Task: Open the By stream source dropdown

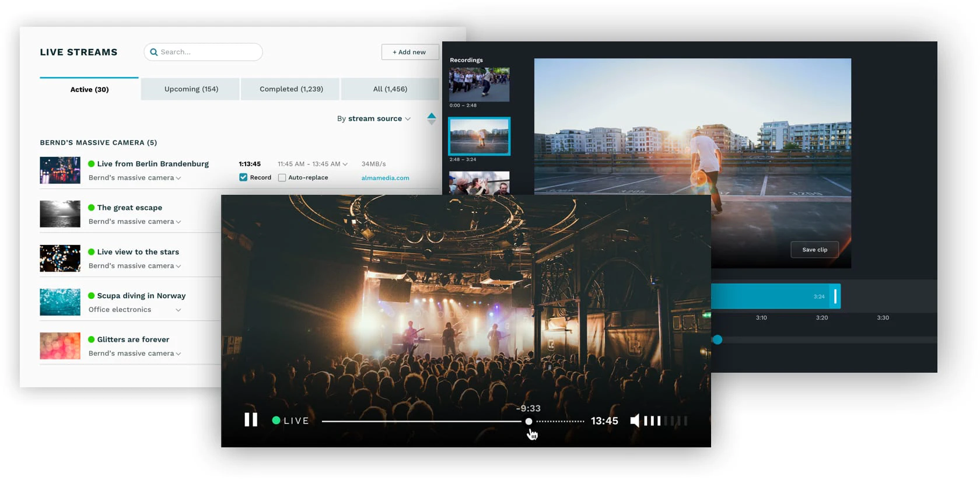Action: point(374,118)
